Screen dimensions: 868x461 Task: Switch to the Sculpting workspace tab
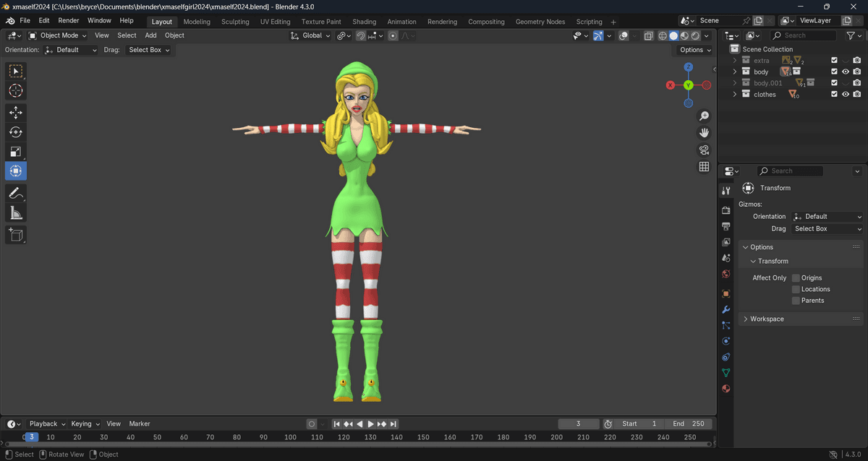[x=235, y=22]
